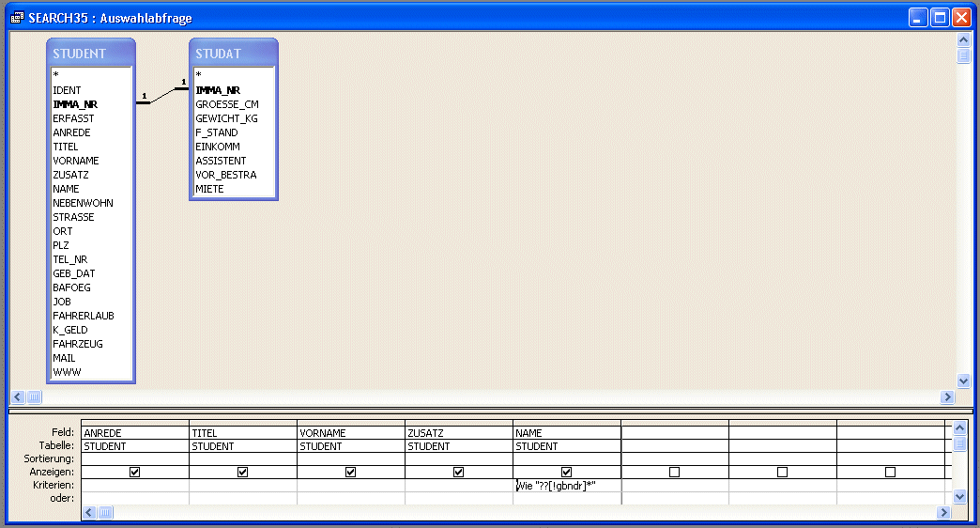Select ERFASST field in STUDENT table
Viewport: 980px width, 528px height.
[x=92, y=118]
